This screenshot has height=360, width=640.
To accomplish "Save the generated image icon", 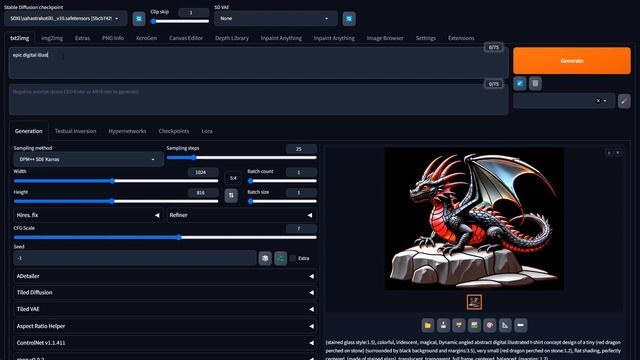I will pyautogui.click(x=443, y=325).
